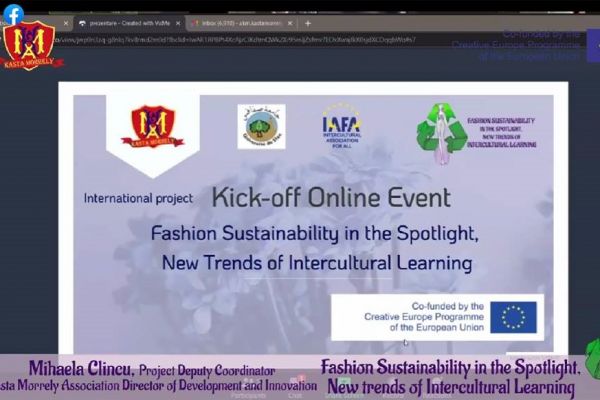Click the Kasta Morrely logo on the slide
Image resolution: width=600 pixels, height=400 pixels.
152,126
